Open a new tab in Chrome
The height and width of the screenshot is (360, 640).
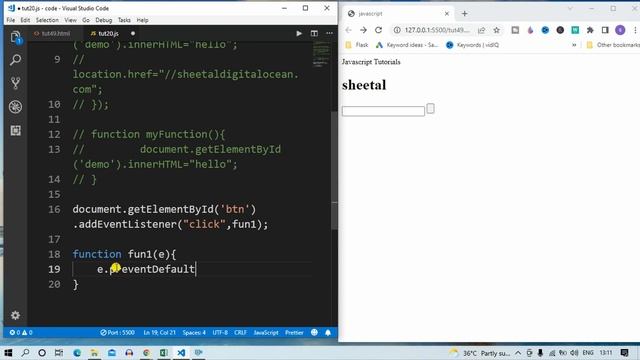point(464,13)
